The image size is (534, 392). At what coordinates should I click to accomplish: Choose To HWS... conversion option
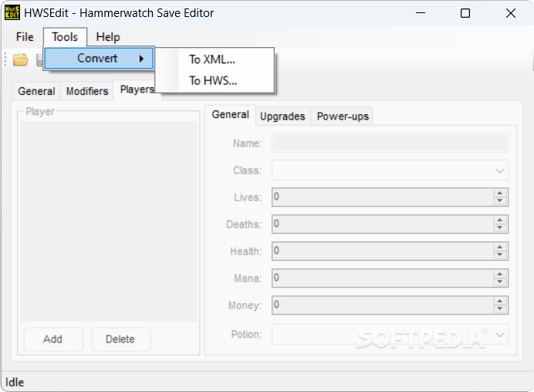pos(213,81)
